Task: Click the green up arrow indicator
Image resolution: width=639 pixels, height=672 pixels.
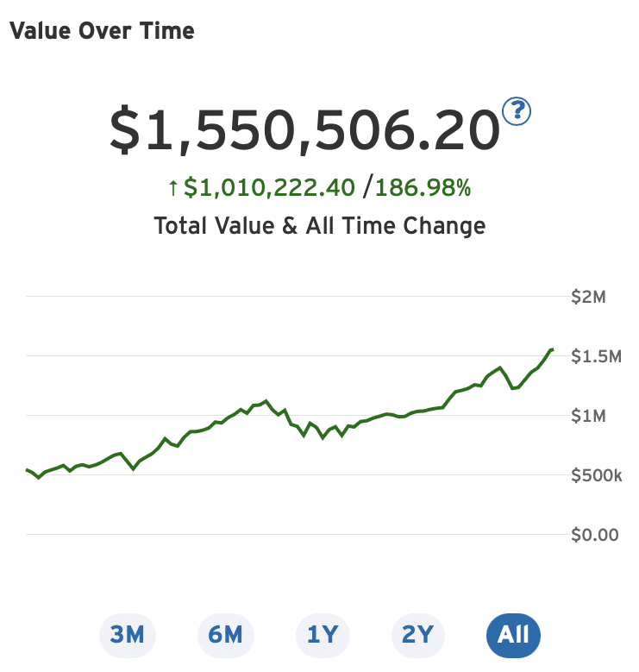Action: (x=172, y=187)
